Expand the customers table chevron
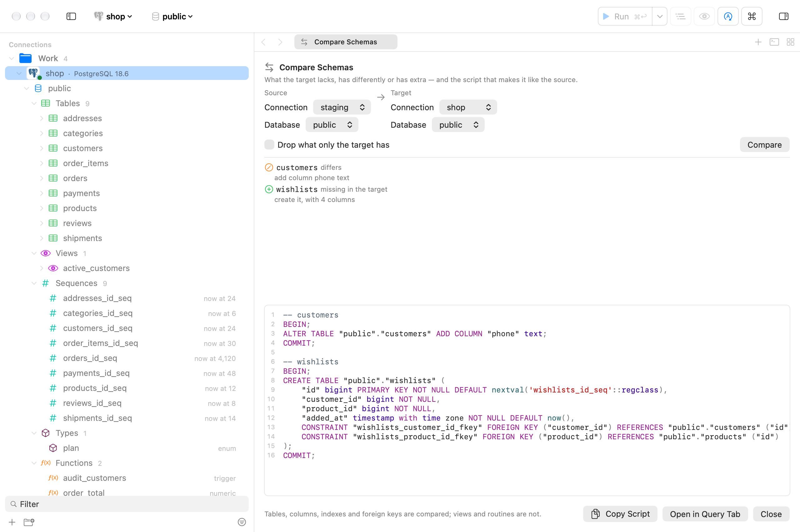 [42, 148]
